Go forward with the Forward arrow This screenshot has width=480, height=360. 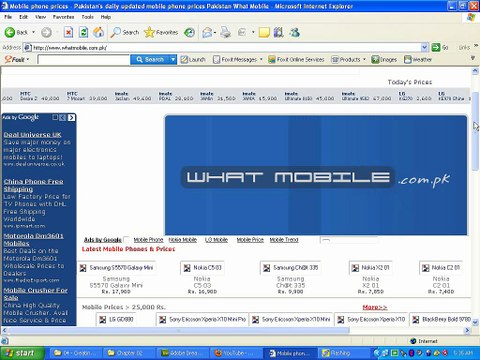click(x=46, y=32)
